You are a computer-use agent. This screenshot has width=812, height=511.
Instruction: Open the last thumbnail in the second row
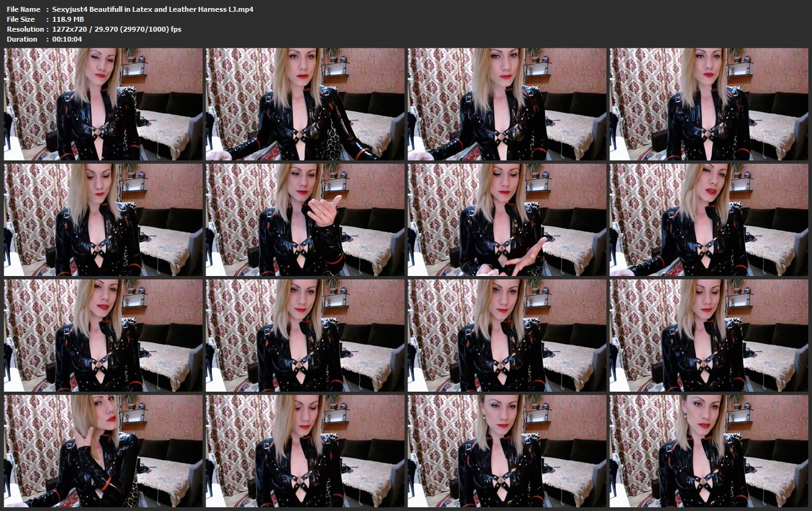point(709,220)
